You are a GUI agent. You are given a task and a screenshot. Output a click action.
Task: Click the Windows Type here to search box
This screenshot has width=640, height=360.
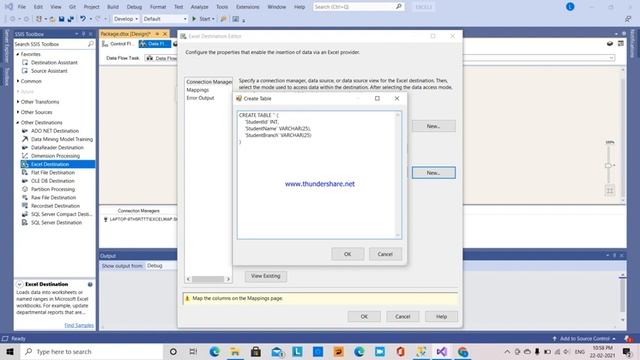(91, 351)
